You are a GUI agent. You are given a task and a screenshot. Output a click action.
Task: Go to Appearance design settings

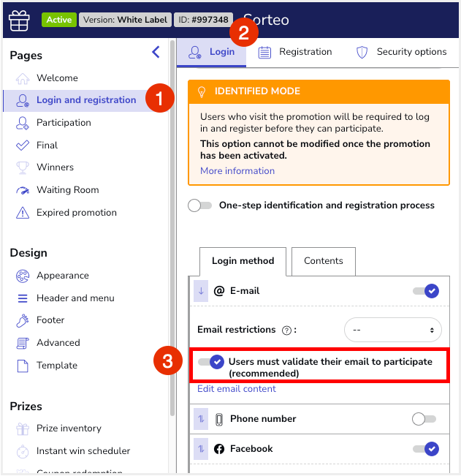(63, 276)
